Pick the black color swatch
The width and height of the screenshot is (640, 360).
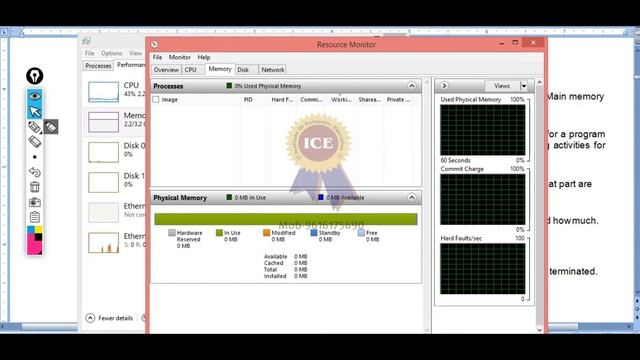click(x=38, y=237)
